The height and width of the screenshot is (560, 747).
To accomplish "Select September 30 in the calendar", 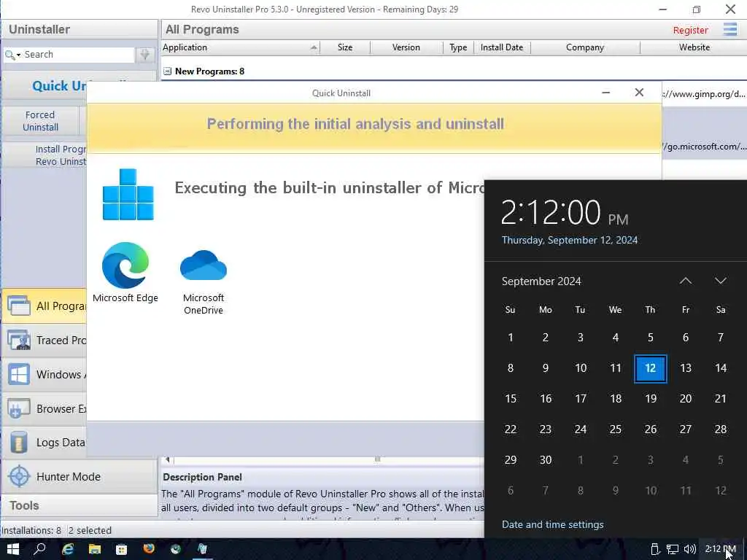I will pos(546,459).
